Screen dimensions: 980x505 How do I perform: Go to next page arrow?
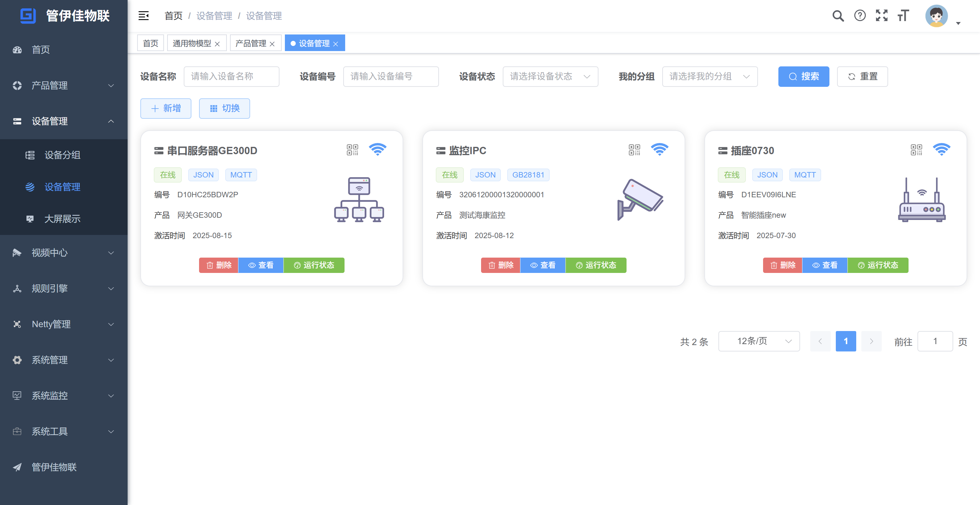(871, 341)
